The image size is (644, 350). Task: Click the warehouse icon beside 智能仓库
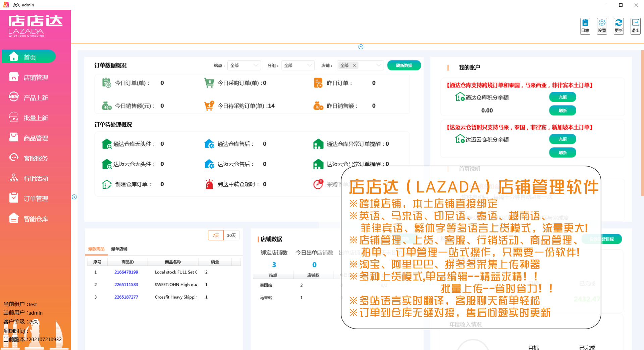coord(13,218)
